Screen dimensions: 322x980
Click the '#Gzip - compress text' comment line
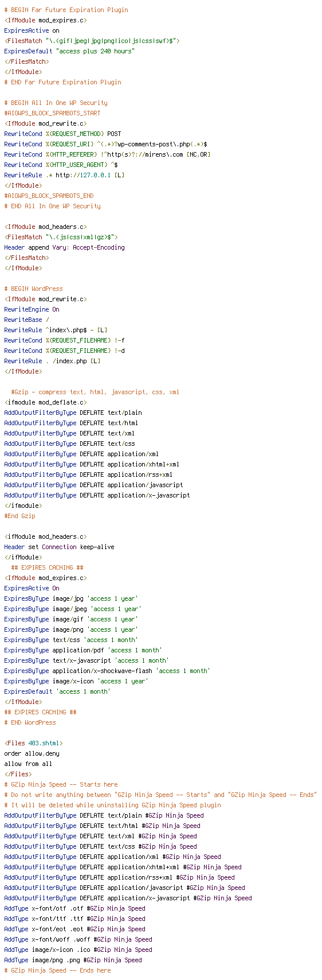click(95, 392)
